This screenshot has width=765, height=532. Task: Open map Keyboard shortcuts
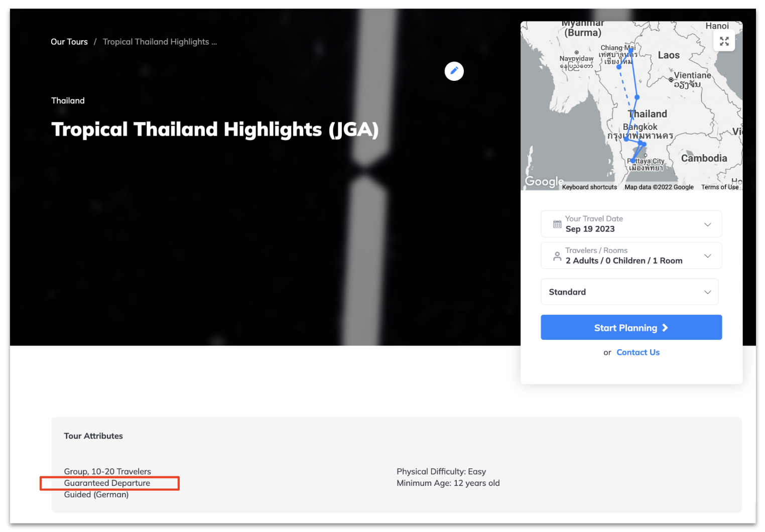point(589,187)
